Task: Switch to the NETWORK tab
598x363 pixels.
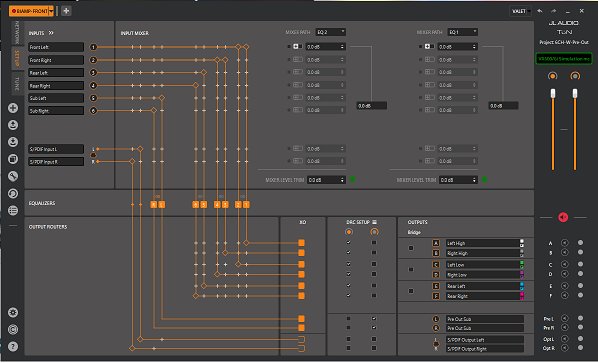Action: click(x=17, y=33)
